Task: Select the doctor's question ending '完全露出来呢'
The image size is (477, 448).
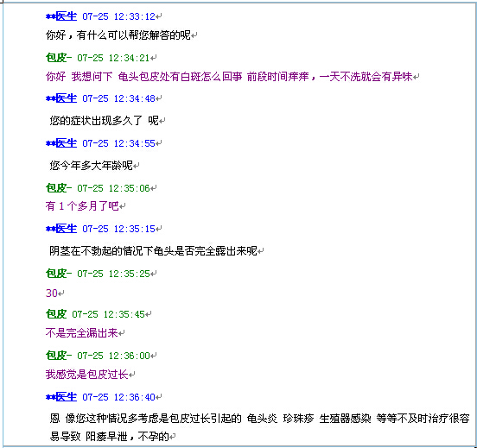Action: 153,250
